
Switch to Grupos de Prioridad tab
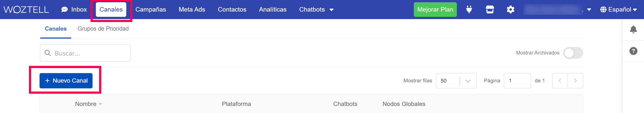click(x=103, y=29)
